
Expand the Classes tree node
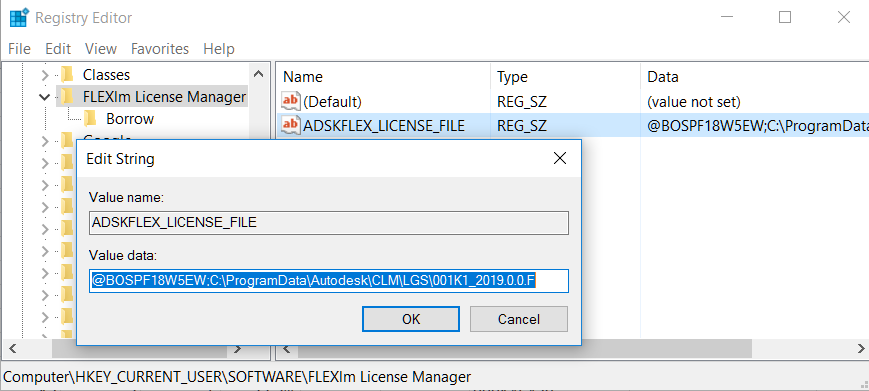pos(45,75)
